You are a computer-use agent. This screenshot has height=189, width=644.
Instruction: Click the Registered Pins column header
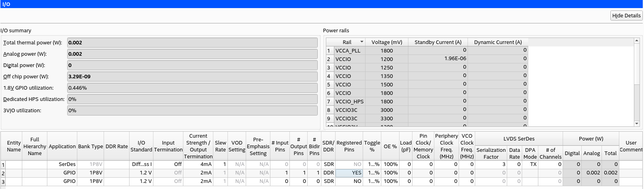point(349,146)
